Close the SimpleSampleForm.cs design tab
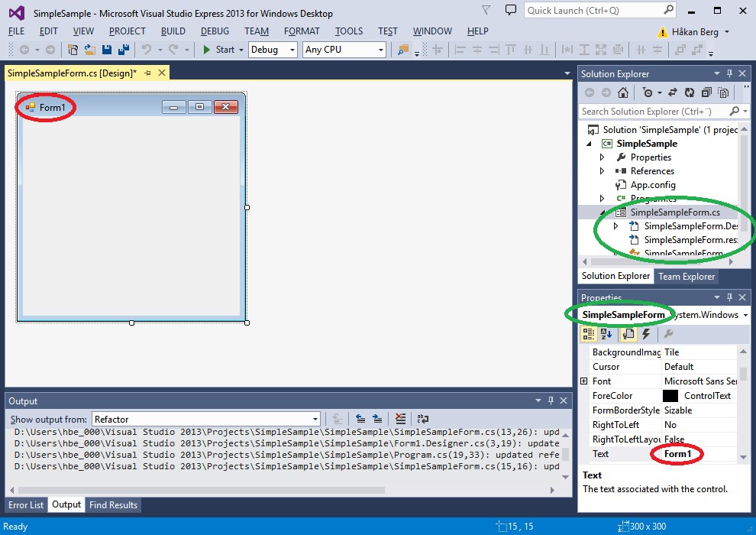The width and height of the screenshot is (756, 535). [x=162, y=73]
